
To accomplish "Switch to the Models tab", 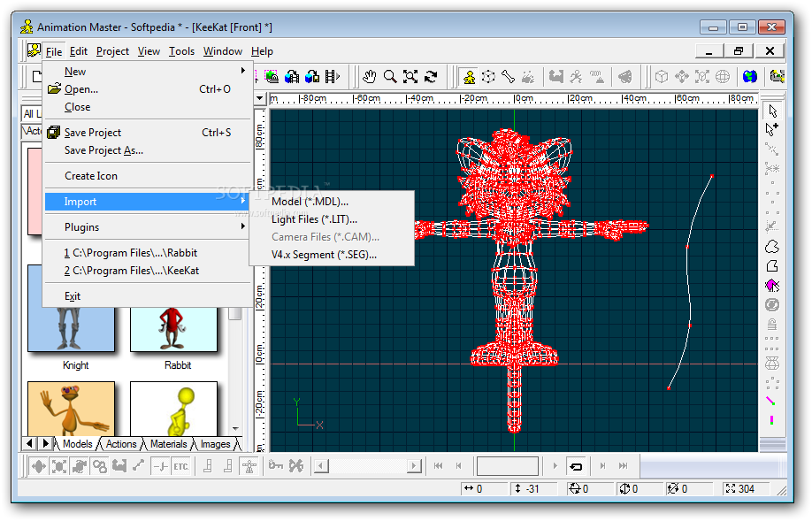I will (77, 444).
